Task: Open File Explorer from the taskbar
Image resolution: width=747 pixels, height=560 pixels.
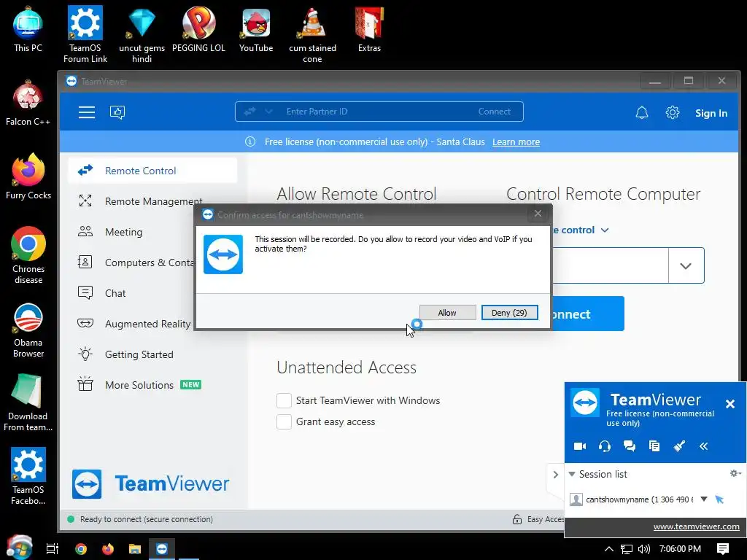Action: tap(135, 549)
